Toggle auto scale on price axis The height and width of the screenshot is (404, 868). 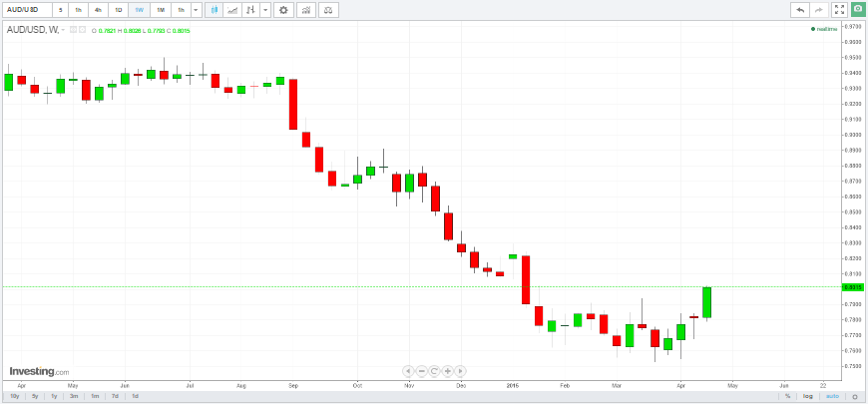click(832, 396)
